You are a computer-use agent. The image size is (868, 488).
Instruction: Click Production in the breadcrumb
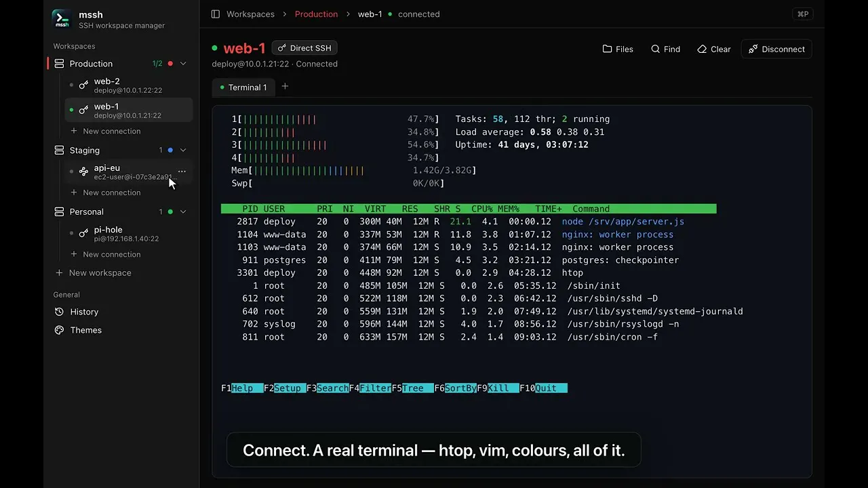coord(316,14)
